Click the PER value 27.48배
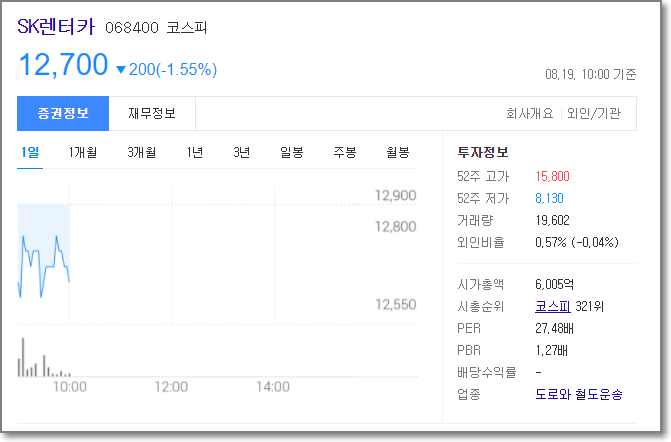This screenshot has width=671, height=442. pos(554,329)
